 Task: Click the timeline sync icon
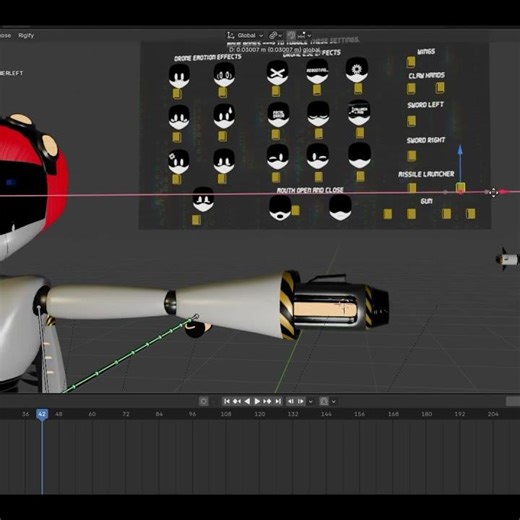324,401
